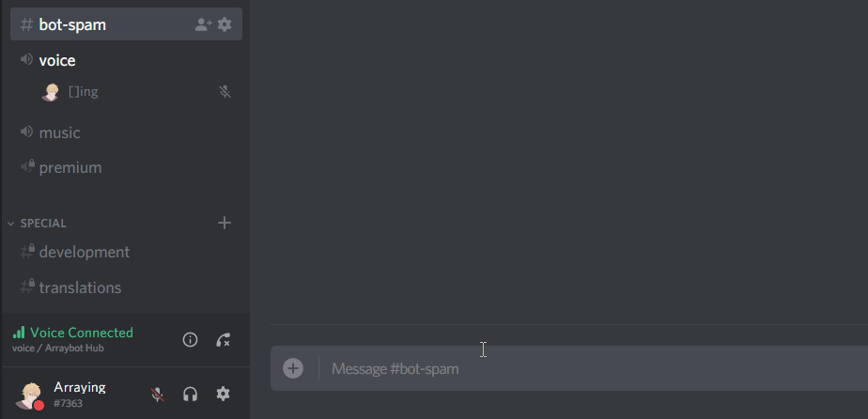Open bot-spam channel settings gear
The image size is (868, 419).
[225, 24]
